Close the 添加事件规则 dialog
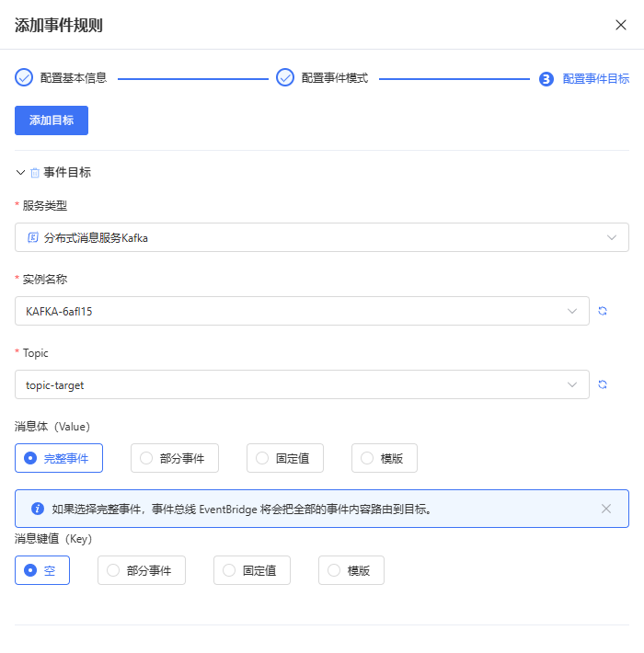This screenshot has width=644, height=653. [x=621, y=25]
